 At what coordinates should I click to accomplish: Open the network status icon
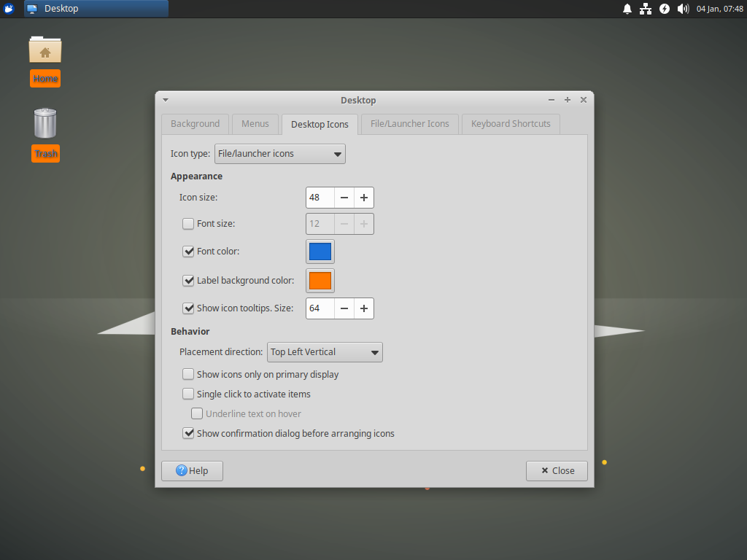click(646, 8)
